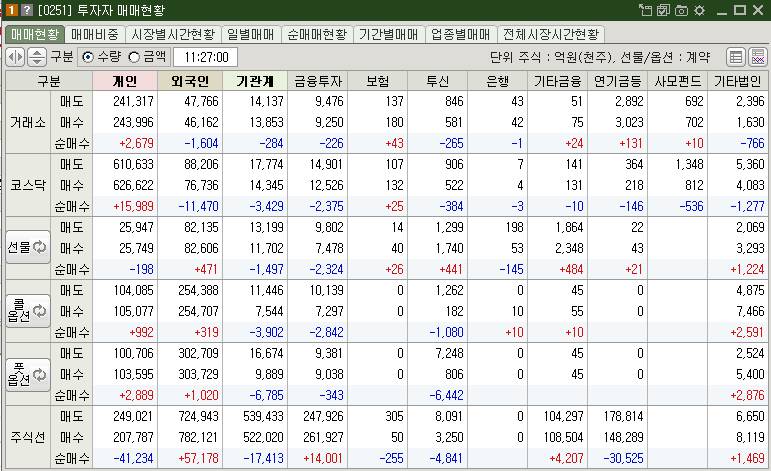Click the 기관계 column header
Screen dimensions: 771x471
255,81
